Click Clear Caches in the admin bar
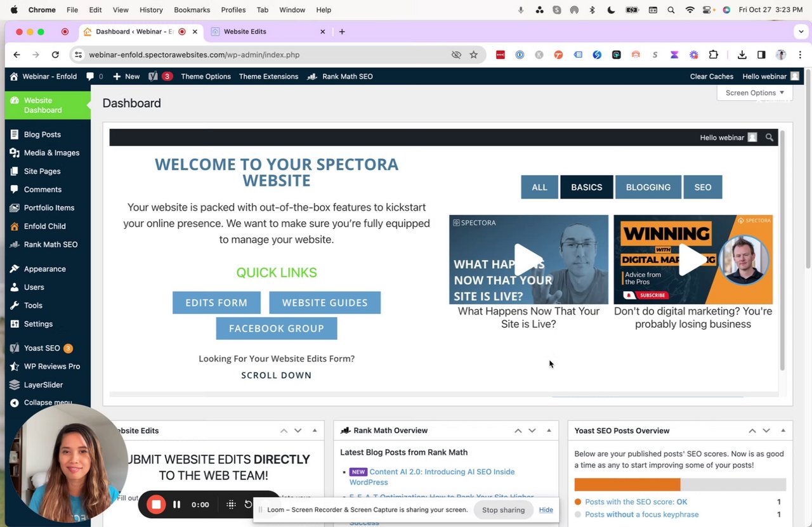The width and height of the screenshot is (812, 527). tap(711, 76)
